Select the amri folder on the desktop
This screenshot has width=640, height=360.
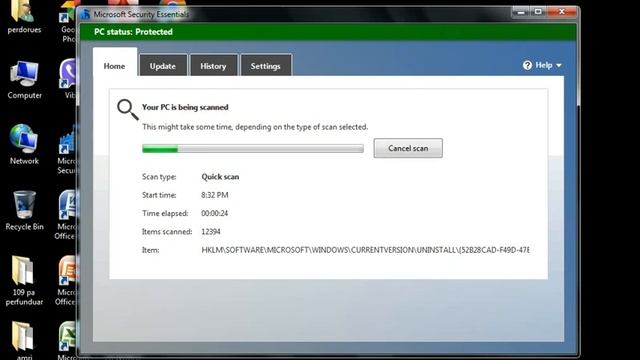(24, 340)
